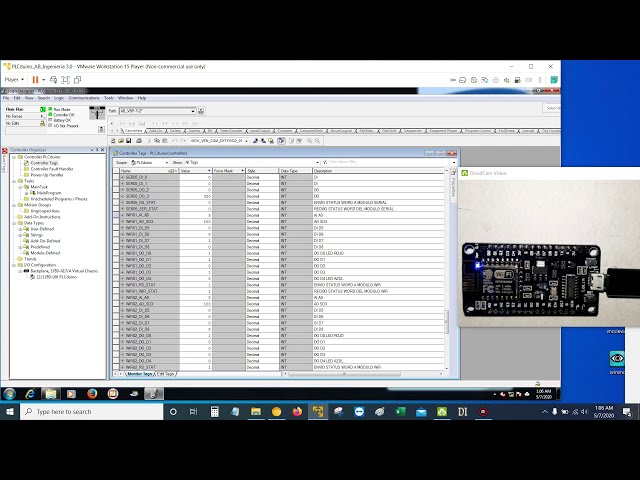The width and height of the screenshot is (640, 480).
Task: Expand the Predefined data types node
Action: click(20, 247)
